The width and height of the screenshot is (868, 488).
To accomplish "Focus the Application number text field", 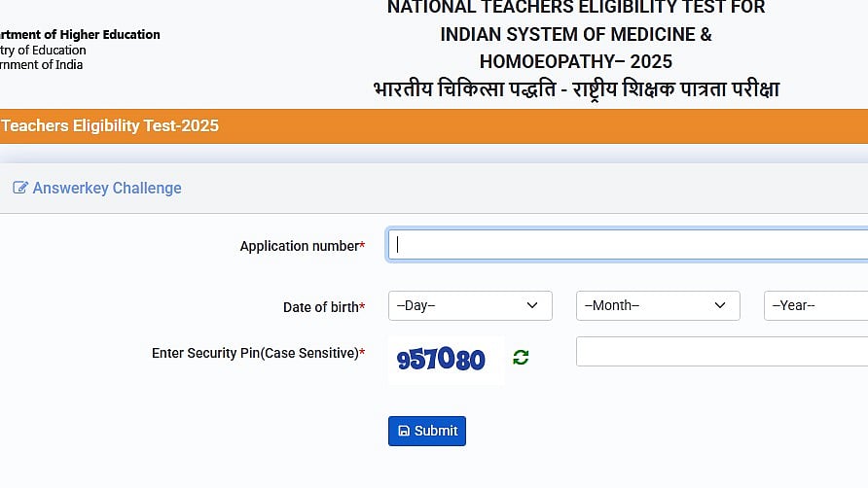I will [628, 245].
